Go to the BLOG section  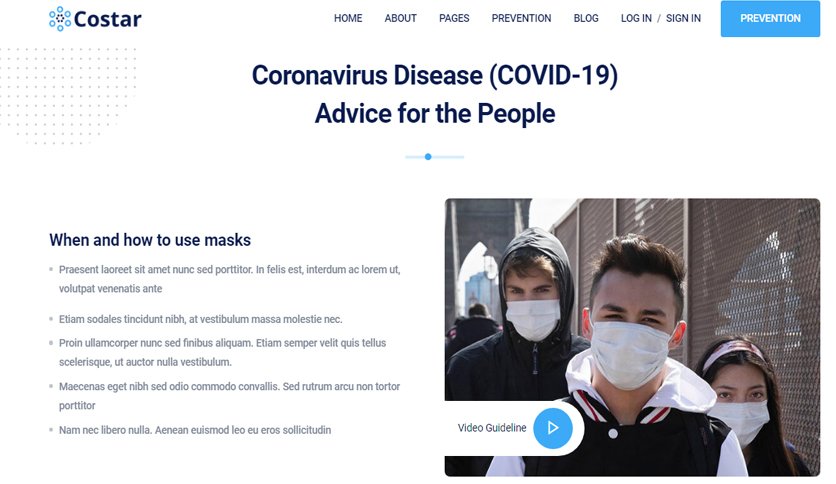[x=586, y=18]
